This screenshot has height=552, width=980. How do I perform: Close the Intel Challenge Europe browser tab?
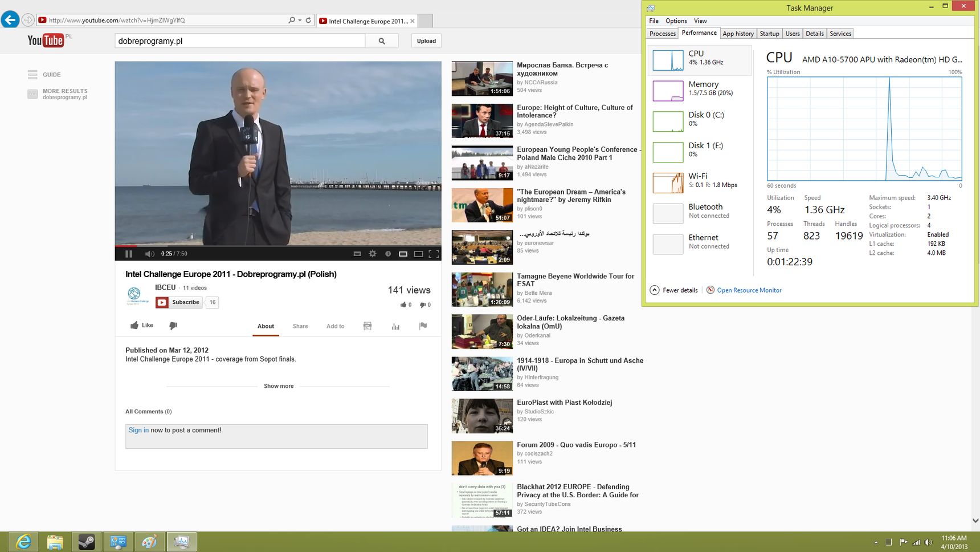(413, 21)
